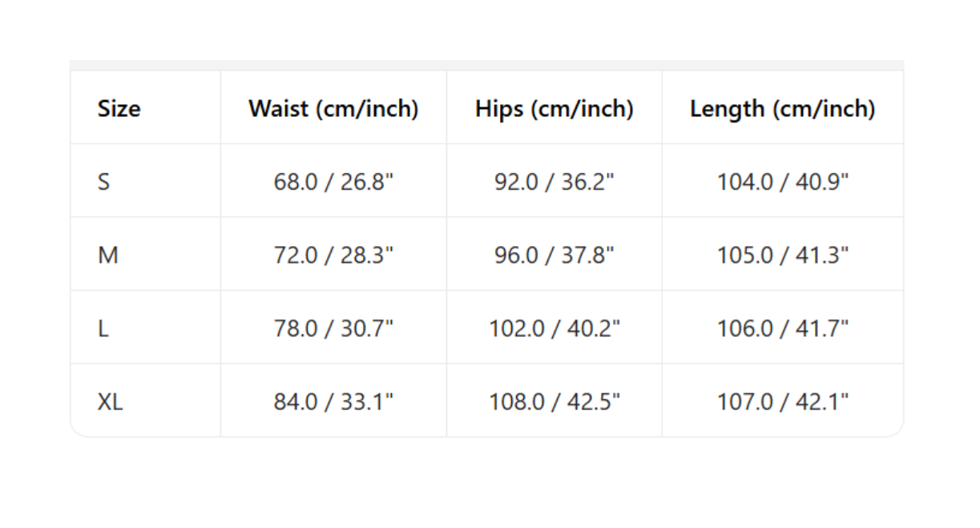Select the XL size row label
The height and width of the screenshot is (528, 980).
click(x=110, y=402)
